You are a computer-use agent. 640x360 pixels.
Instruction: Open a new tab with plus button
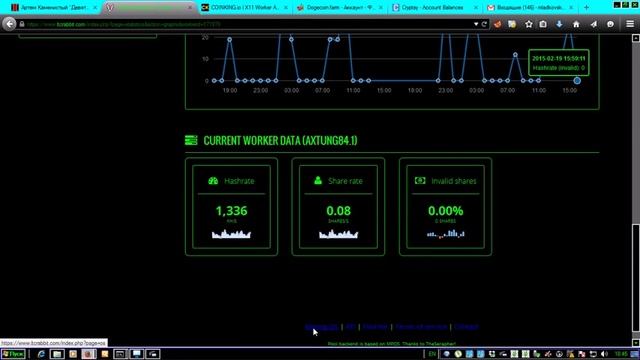(x=586, y=7)
